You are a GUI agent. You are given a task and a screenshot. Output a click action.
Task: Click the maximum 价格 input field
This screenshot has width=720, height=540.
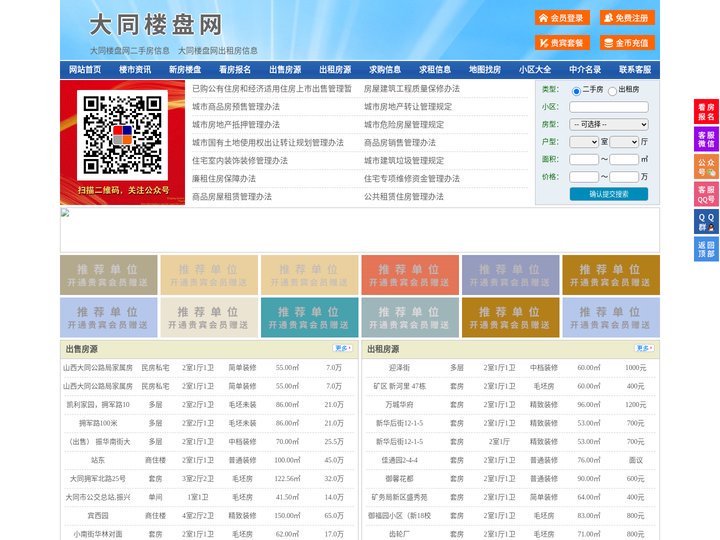624,177
